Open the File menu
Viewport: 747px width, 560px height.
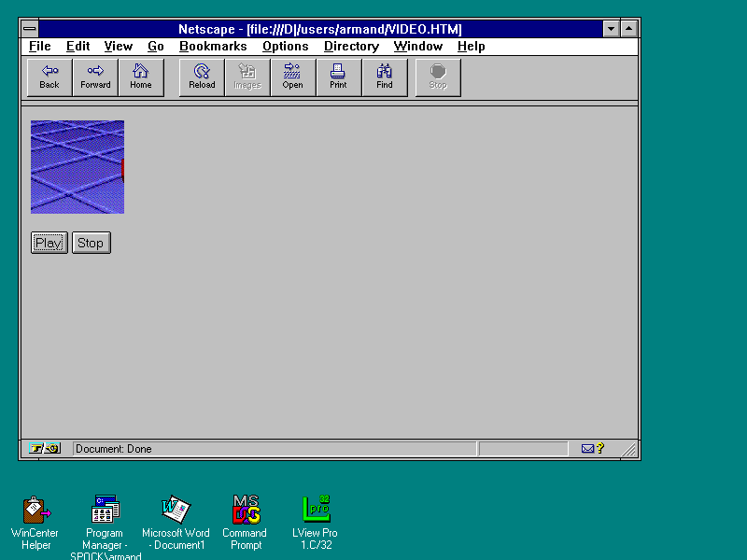[x=39, y=47]
